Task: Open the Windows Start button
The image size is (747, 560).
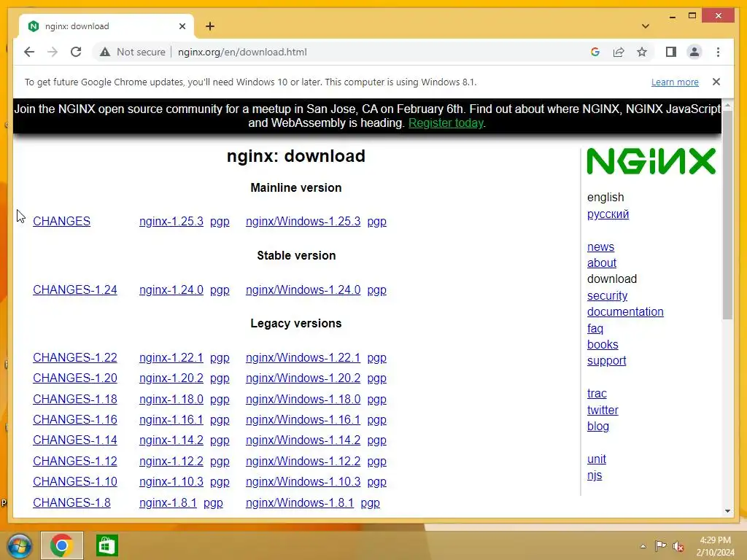Action: pos(19,545)
